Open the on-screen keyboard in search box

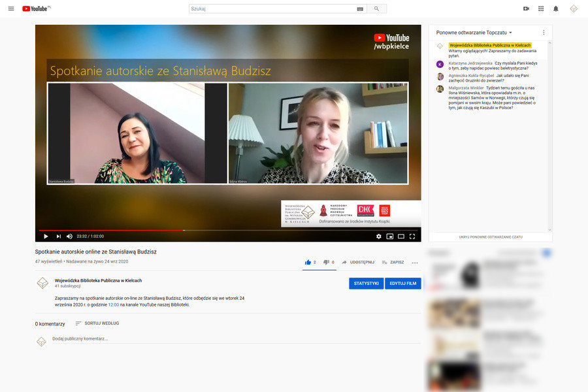click(360, 9)
